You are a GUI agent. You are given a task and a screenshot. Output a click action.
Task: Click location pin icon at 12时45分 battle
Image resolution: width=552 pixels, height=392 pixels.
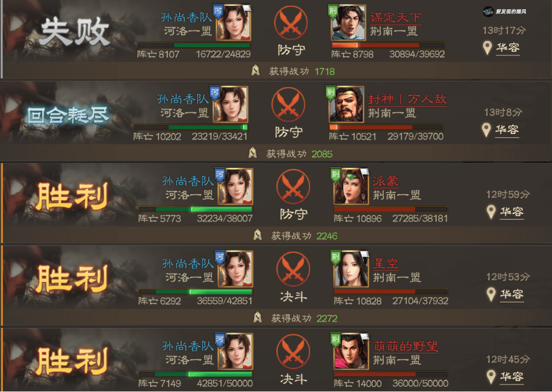tap(491, 377)
